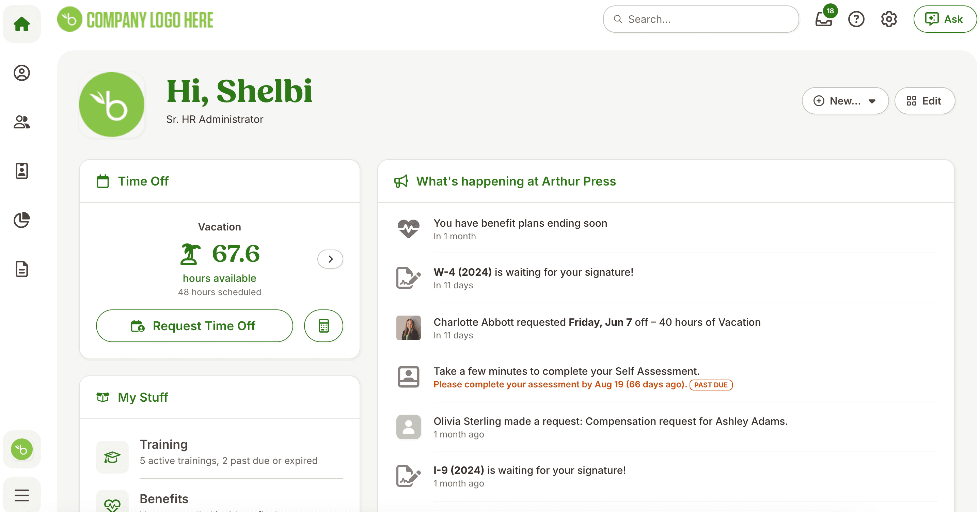Open the help question mark icon

pyautogui.click(x=856, y=19)
